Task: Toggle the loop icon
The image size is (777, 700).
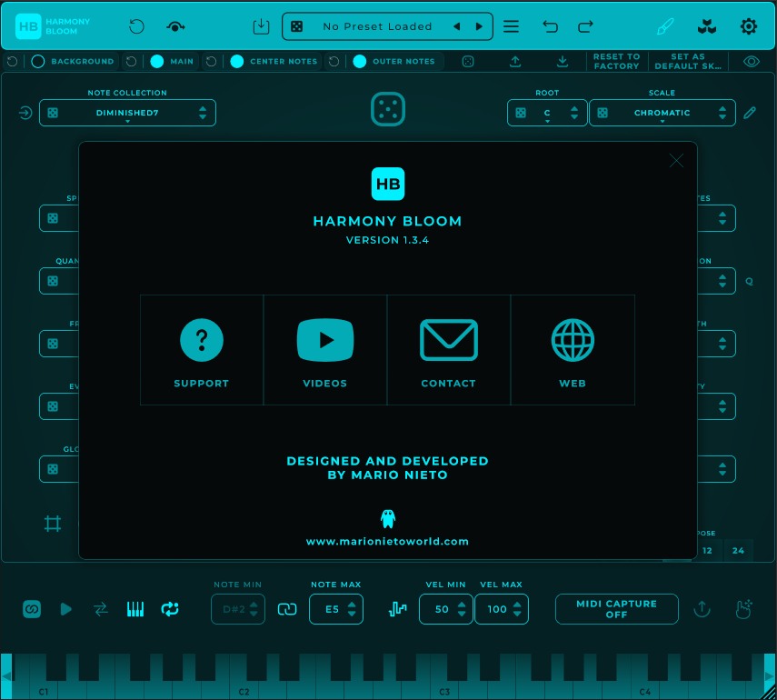Action: click(x=170, y=609)
